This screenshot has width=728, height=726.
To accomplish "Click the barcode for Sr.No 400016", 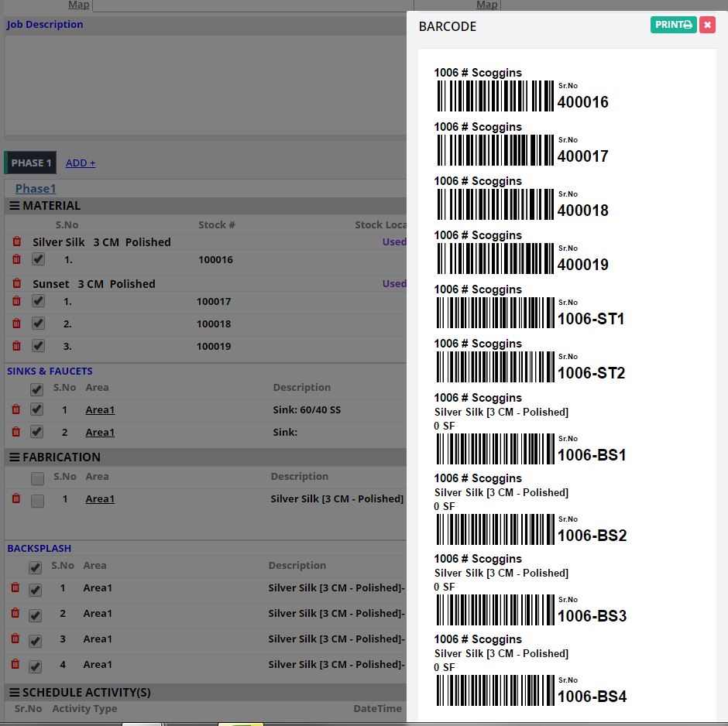I will tap(495, 96).
